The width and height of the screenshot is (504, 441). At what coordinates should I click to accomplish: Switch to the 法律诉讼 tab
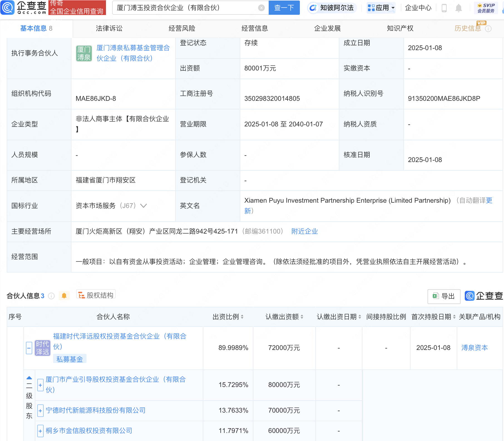tap(109, 28)
